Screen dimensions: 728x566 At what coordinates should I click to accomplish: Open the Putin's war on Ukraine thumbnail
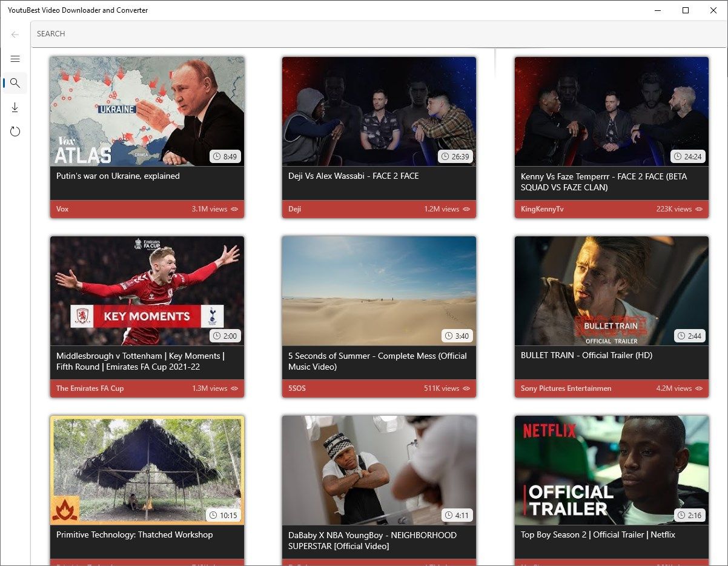(x=147, y=112)
